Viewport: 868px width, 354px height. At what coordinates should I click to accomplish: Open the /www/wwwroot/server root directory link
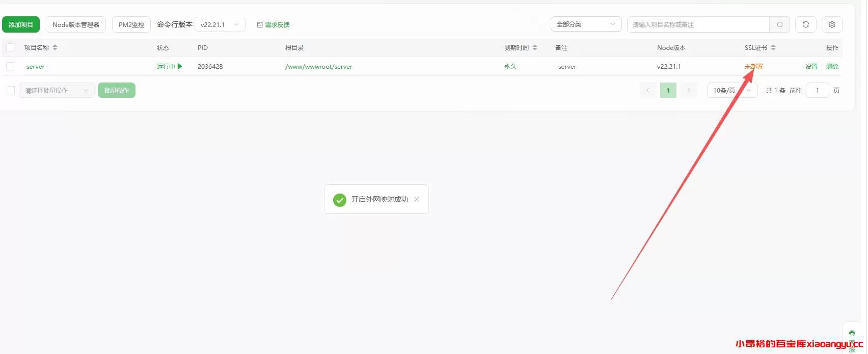319,67
